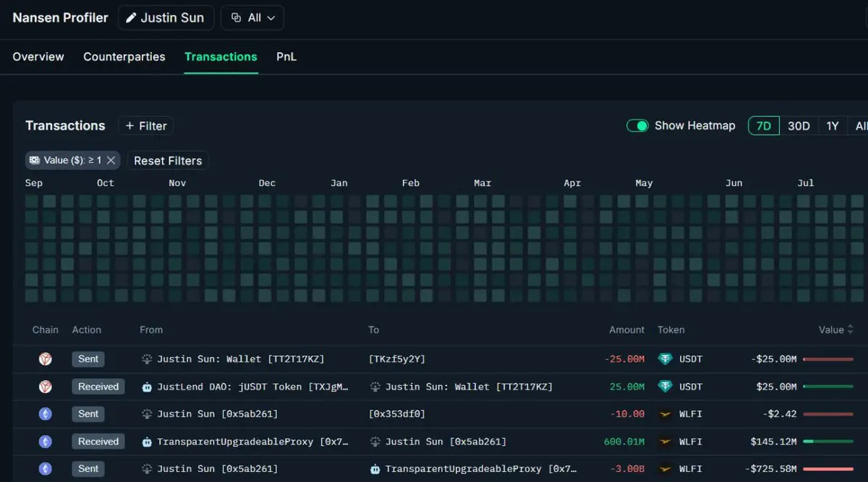The image size is (868, 482).
Task: Click the Received badge in the 600.01M row
Action: (98, 441)
